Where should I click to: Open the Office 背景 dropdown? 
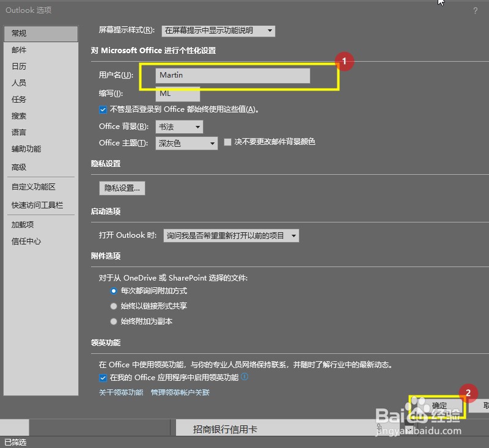click(x=179, y=127)
